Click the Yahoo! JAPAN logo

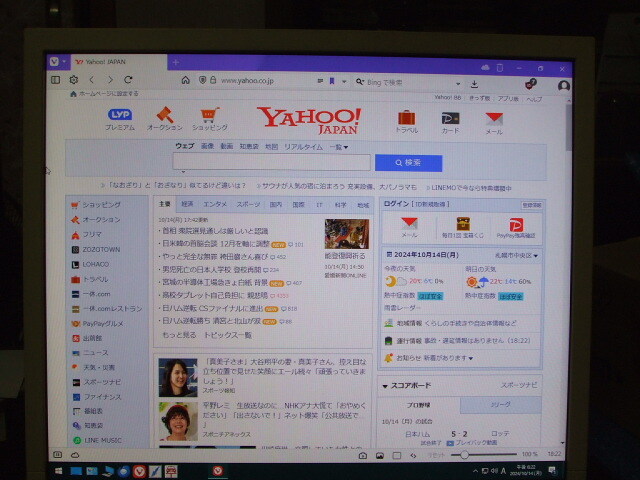309,121
